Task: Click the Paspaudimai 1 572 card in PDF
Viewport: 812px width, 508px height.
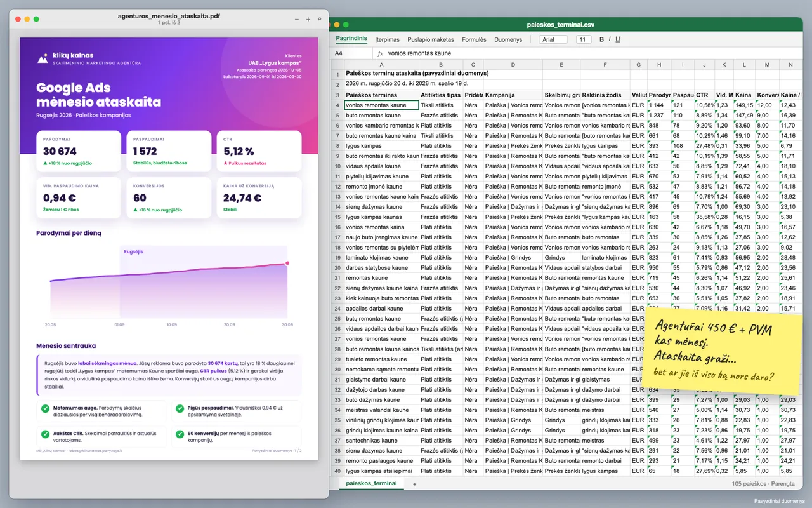Action: 169,152
